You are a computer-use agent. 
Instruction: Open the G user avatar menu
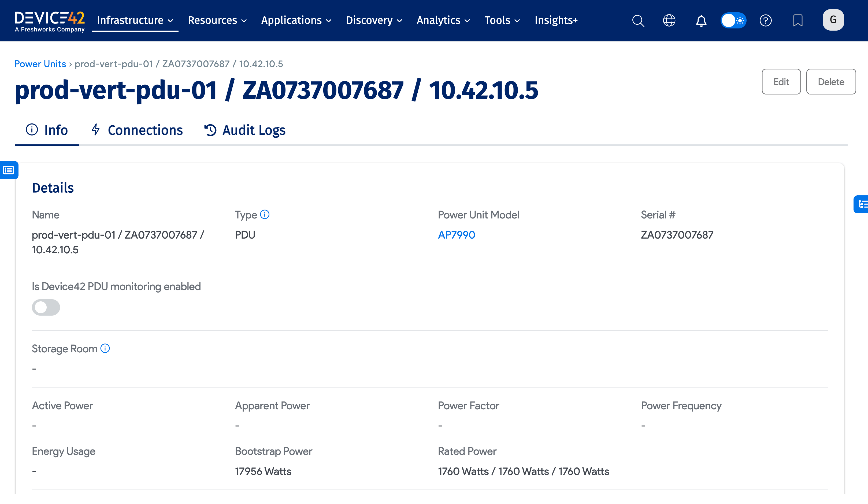click(x=833, y=20)
